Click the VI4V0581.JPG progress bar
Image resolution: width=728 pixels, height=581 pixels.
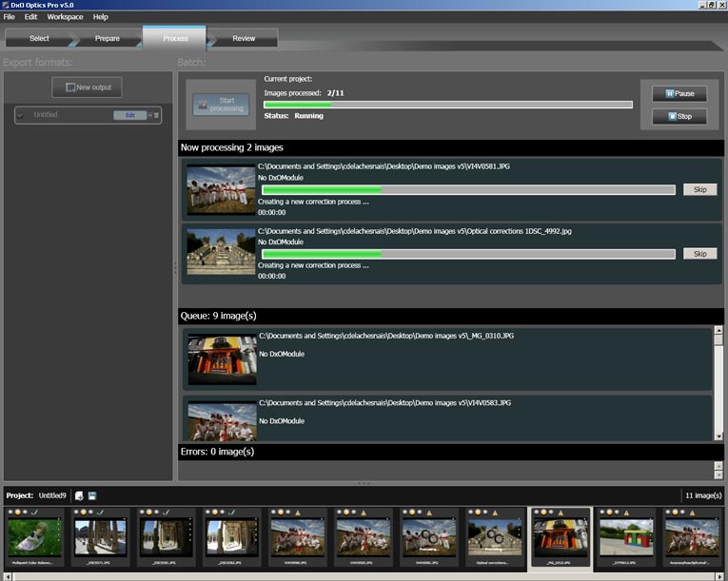pos(468,189)
